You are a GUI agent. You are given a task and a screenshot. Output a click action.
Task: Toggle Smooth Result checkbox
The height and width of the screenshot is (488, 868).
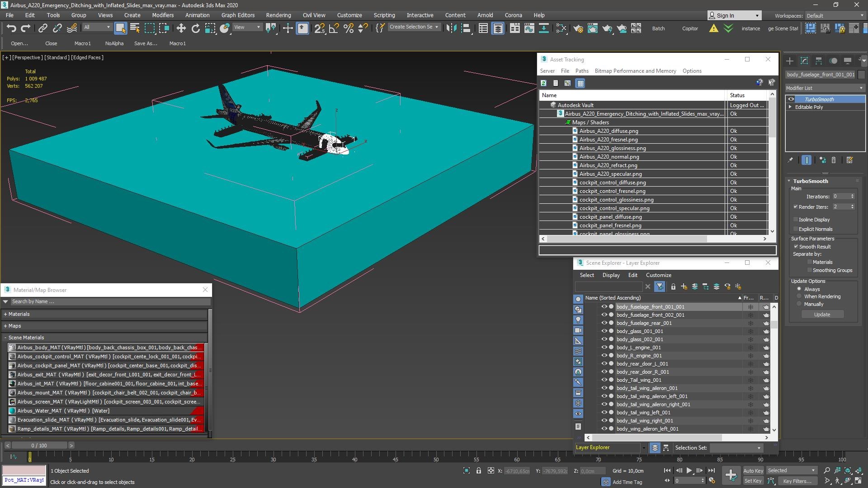tap(796, 247)
